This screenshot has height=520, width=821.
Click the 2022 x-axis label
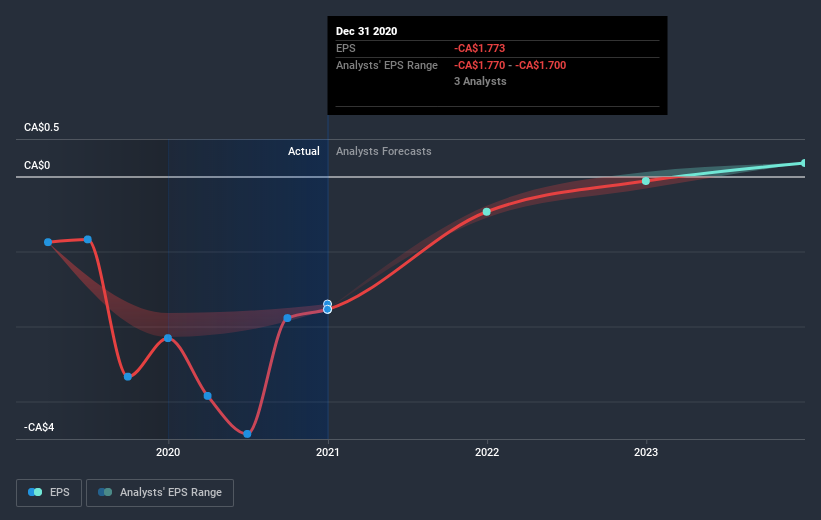486,452
